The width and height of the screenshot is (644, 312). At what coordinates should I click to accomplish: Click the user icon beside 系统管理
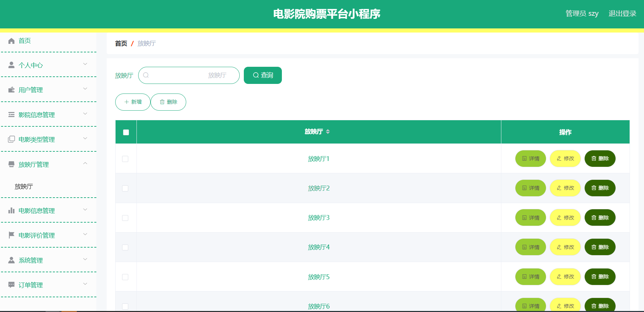point(11,260)
